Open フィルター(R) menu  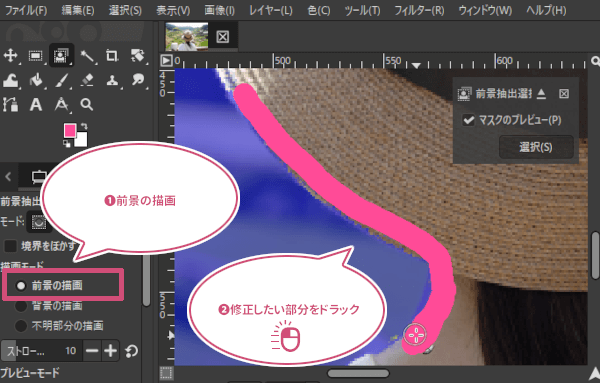point(419,10)
